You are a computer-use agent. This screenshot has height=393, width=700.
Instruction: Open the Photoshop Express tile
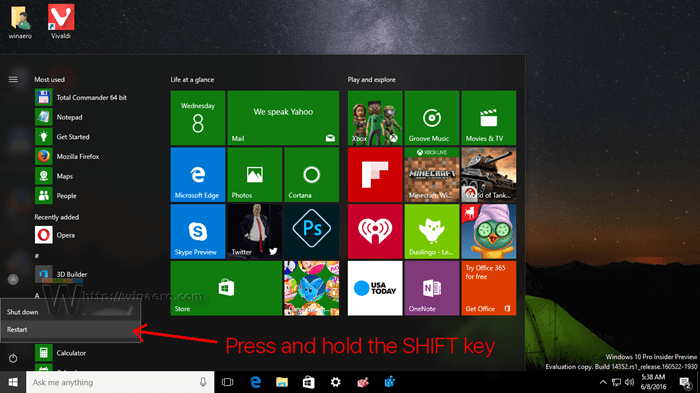click(311, 231)
